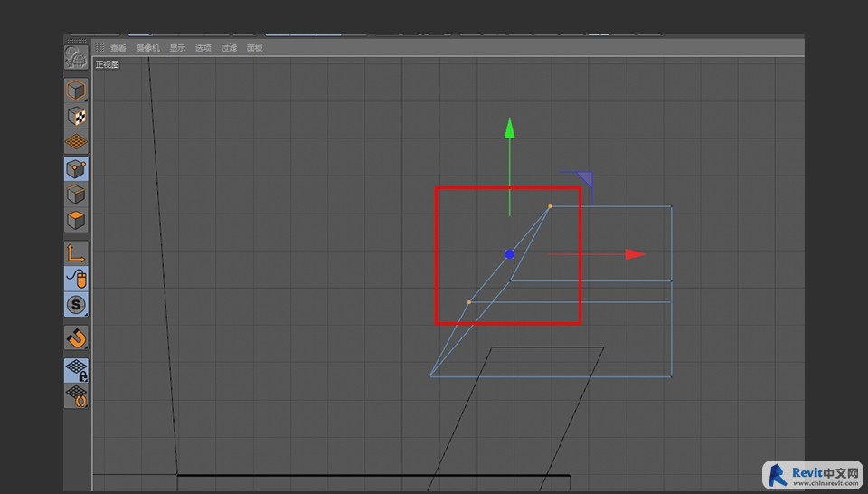Toggle the Tweak mode mouse icon

click(76, 279)
